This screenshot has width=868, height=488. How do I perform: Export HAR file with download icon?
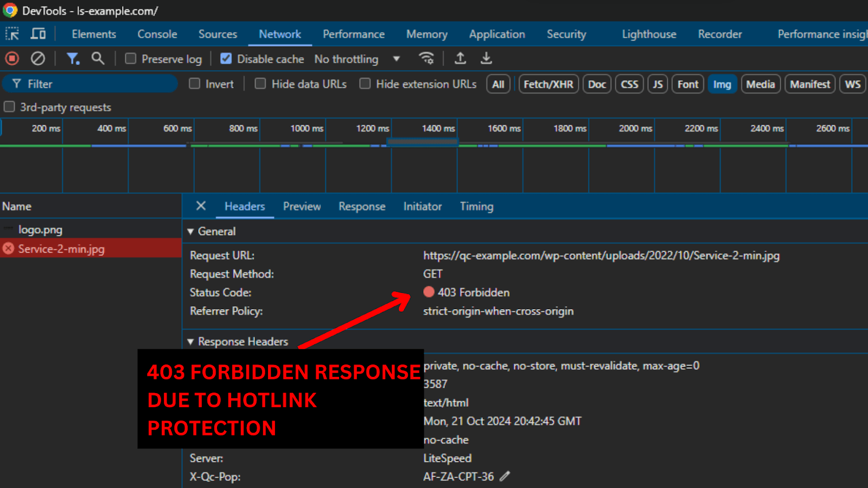coord(486,59)
